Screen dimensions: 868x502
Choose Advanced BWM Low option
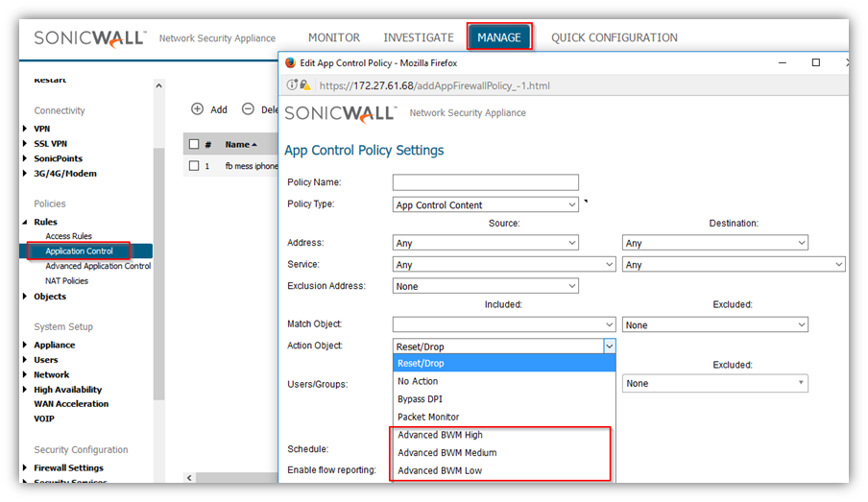504,470
